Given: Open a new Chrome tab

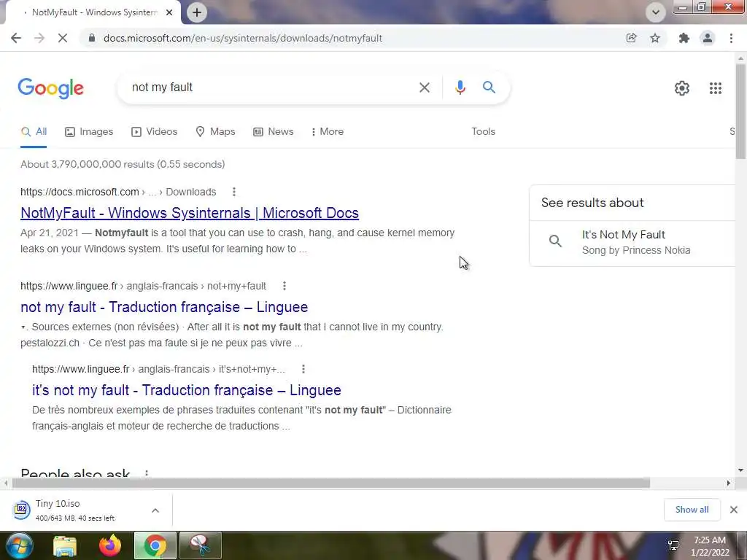Looking at the screenshot, I should (x=197, y=12).
